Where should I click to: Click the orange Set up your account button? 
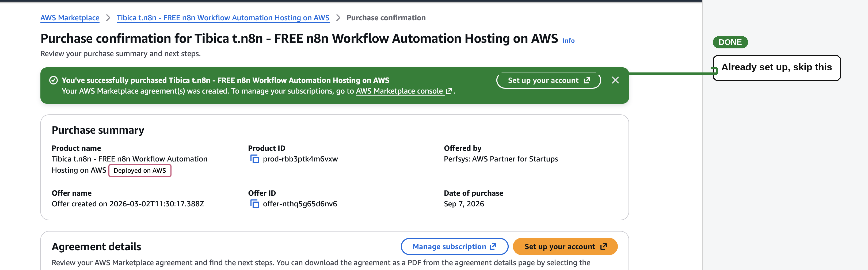[565, 246]
